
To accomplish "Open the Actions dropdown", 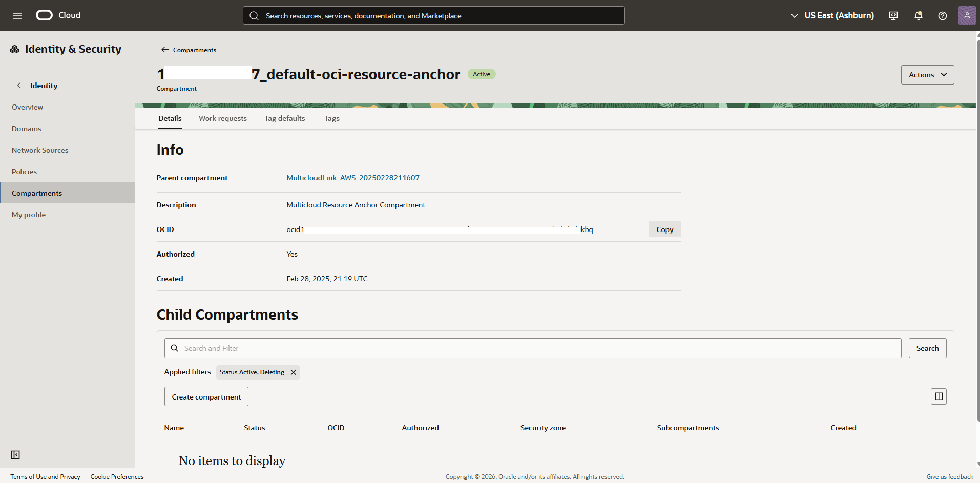I will pos(927,75).
